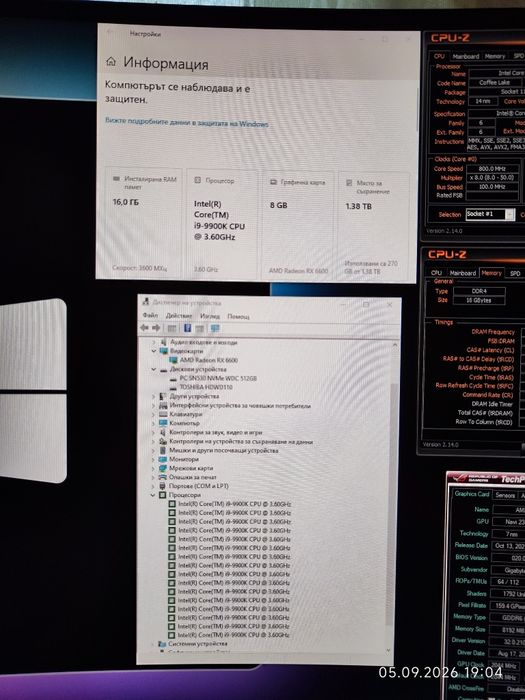525x700 pixels.
Task: Open the Socket #1 selection dropdown
Action: 490,214
